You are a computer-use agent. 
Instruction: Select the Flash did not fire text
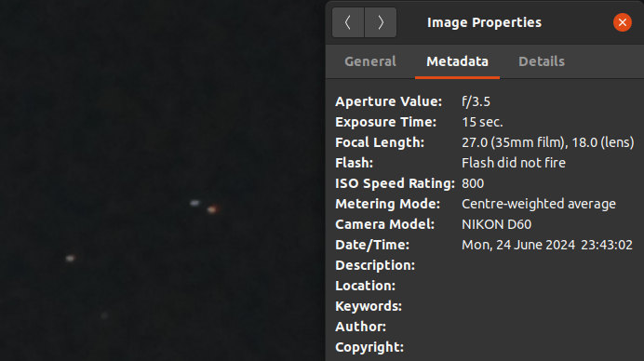[x=514, y=163]
